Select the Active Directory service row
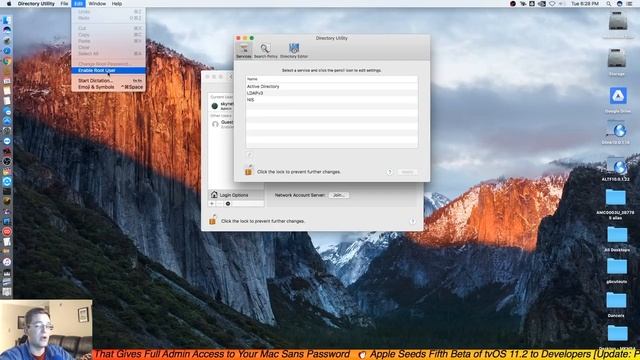Viewport: 640px width, 360px height. pyautogui.click(x=331, y=86)
